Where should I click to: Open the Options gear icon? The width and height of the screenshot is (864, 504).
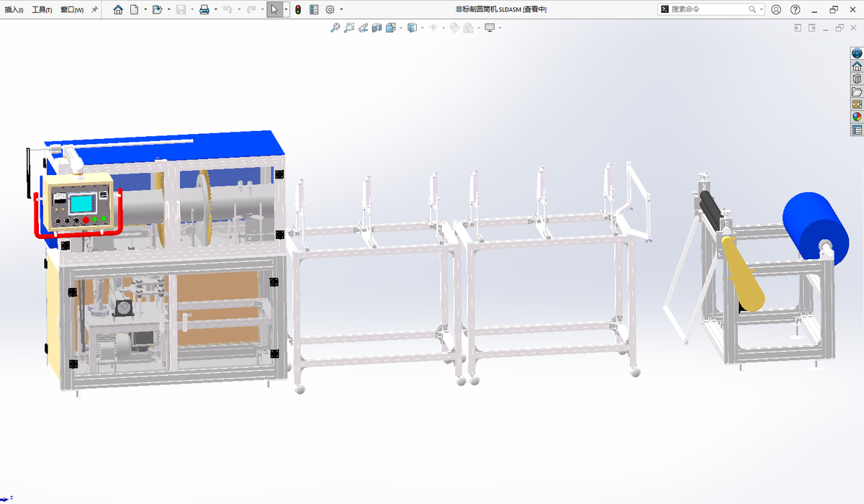330,9
